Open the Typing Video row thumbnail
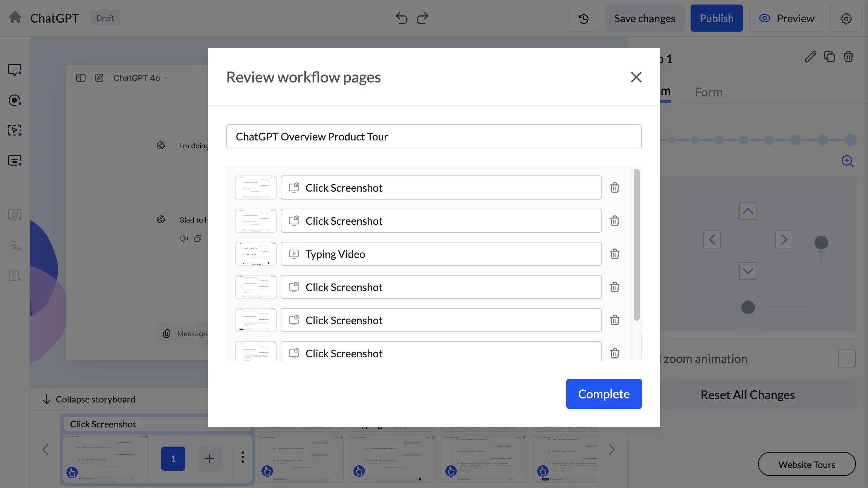This screenshot has width=868, height=488. click(x=256, y=254)
